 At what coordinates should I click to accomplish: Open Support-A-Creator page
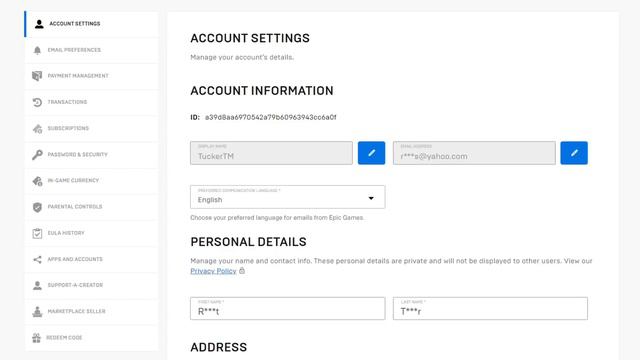(x=91, y=285)
